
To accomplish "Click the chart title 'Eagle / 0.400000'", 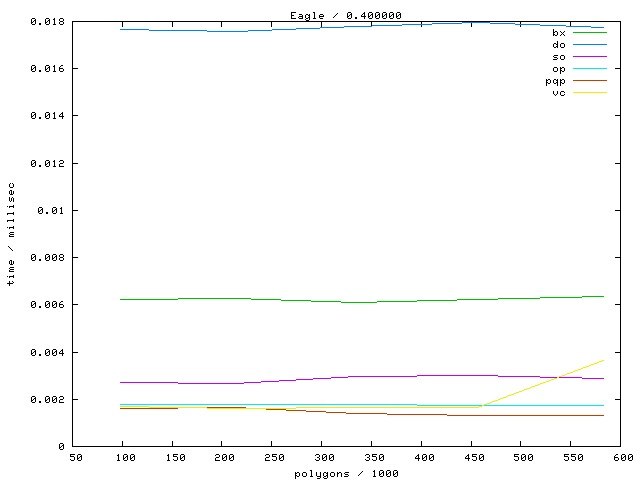I will click(346, 16).
